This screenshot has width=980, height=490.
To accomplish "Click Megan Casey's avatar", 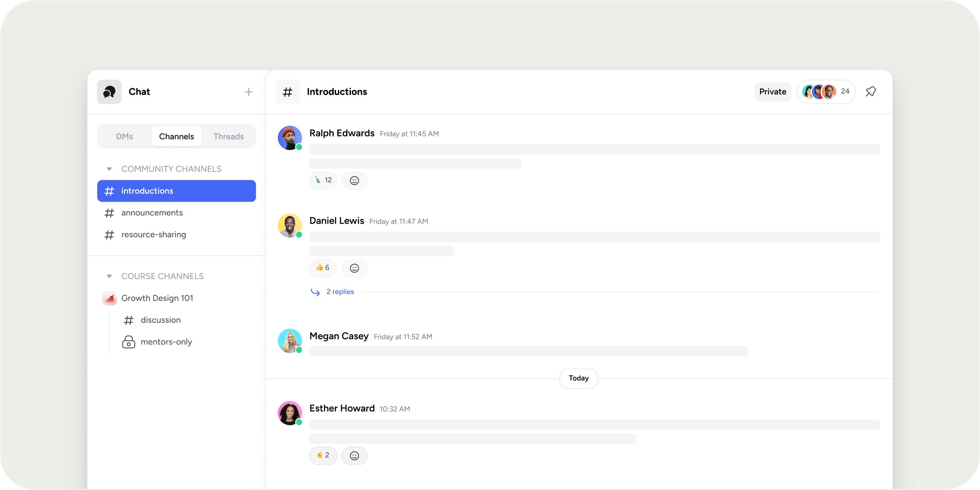I will [290, 341].
